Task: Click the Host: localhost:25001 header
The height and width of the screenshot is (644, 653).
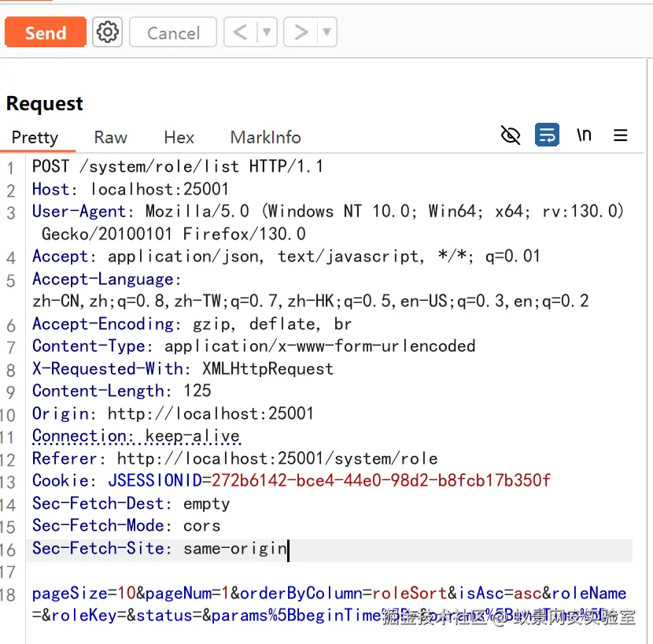Action: (131, 189)
